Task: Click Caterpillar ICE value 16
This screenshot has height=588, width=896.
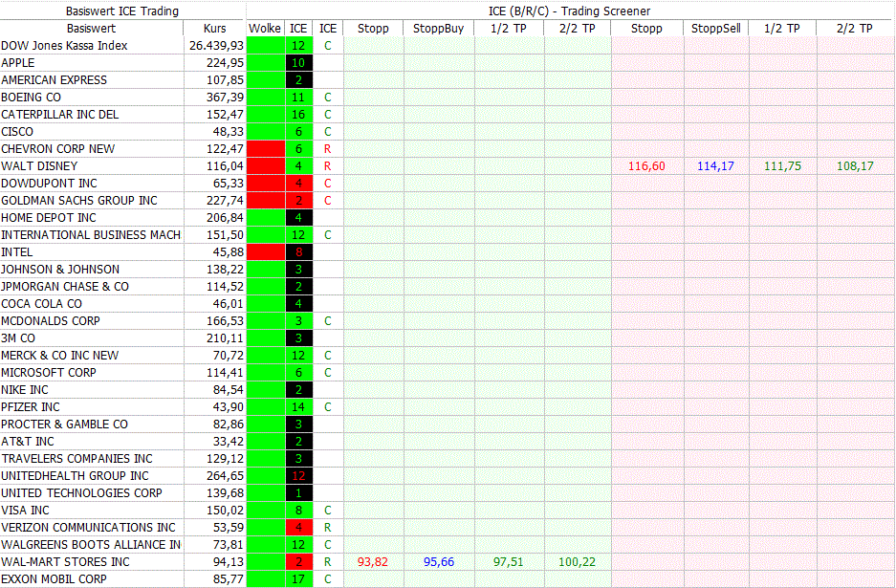Action: [x=298, y=115]
